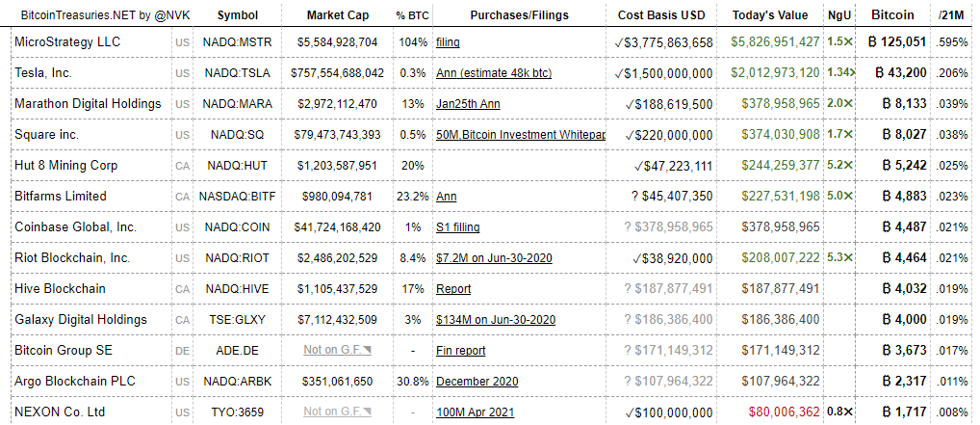
Task: Open Bitcoin Group SE 'Fin report' link
Action: (460, 351)
